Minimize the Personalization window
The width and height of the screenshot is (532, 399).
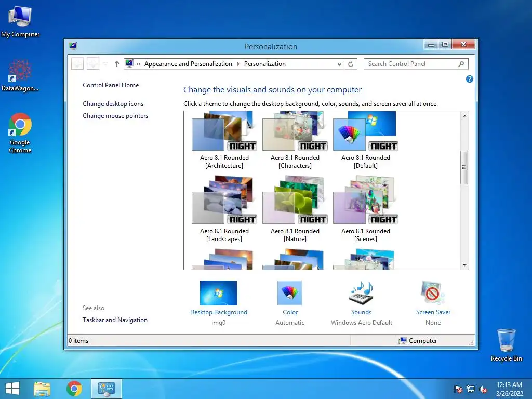431,45
